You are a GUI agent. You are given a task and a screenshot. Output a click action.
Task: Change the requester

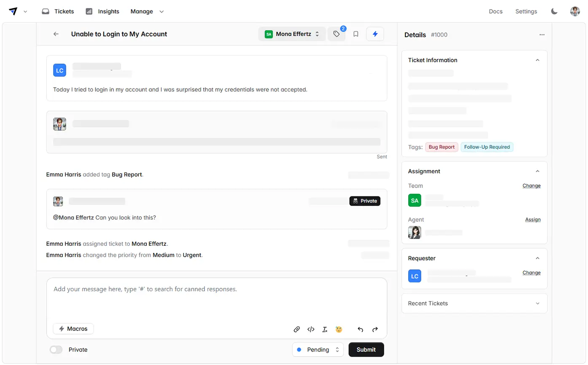(x=531, y=273)
